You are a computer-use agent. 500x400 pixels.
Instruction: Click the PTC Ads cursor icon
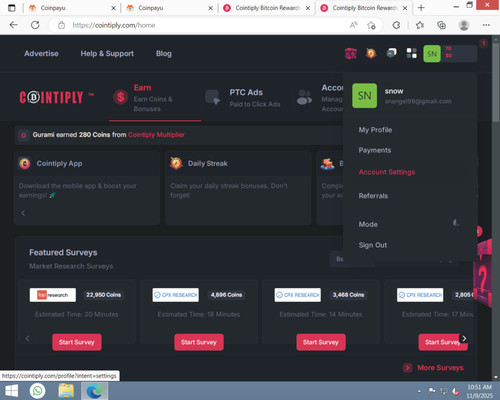click(x=212, y=97)
